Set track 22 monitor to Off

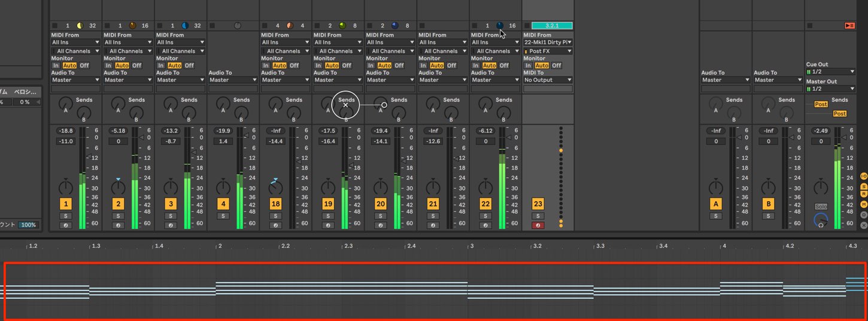tap(504, 65)
